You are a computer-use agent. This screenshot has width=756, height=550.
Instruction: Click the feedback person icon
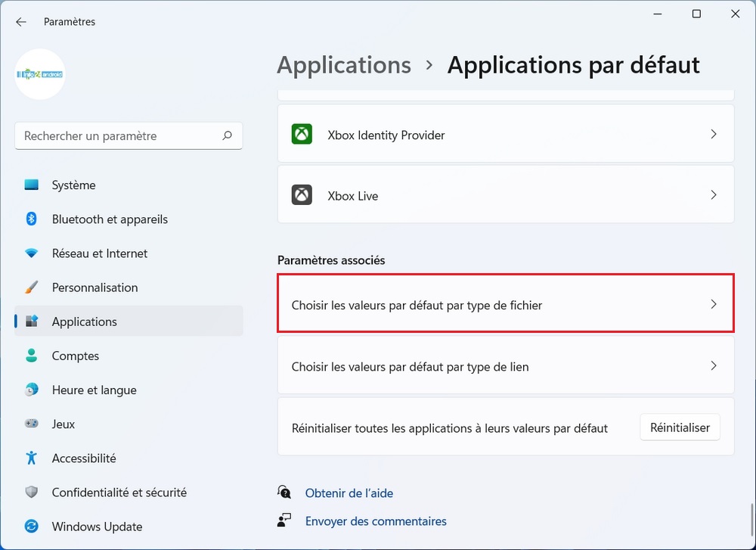[x=284, y=520]
